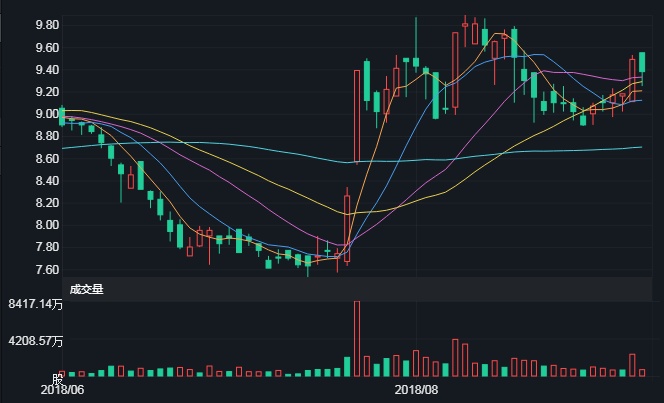Select the 2018/06 date label
The height and width of the screenshot is (403, 664).
[x=62, y=389]
